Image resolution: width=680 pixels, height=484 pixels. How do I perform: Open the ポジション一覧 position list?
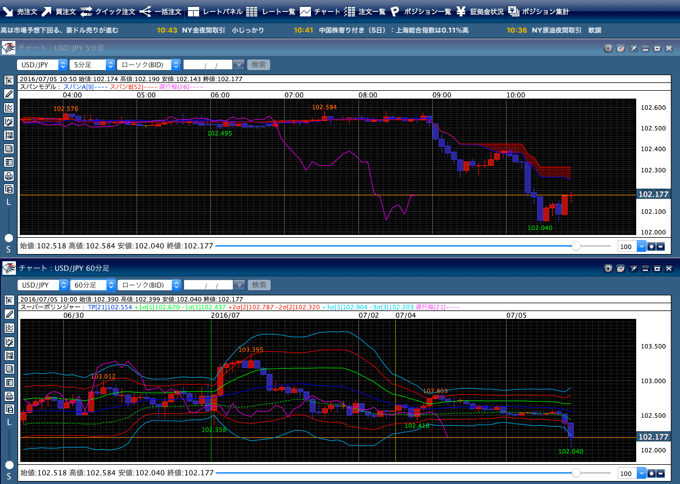[x=421, y=12]
